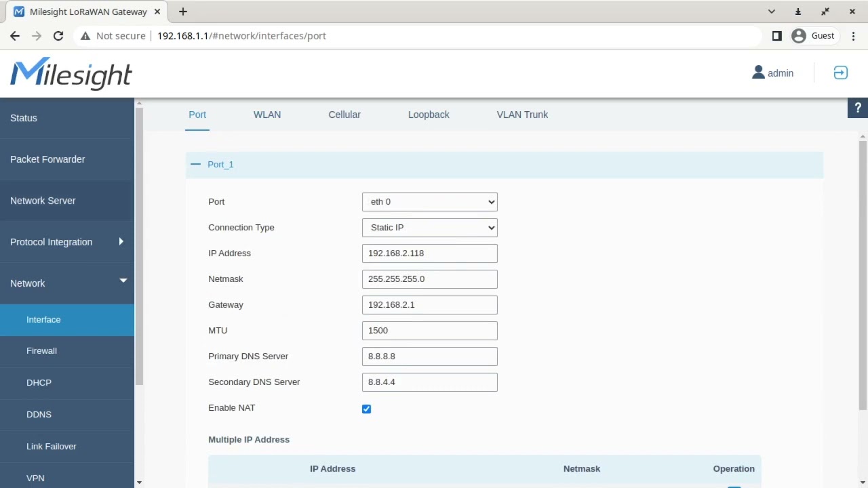Open the help question mark panel

pyautogui.click(x=858, y=108)
